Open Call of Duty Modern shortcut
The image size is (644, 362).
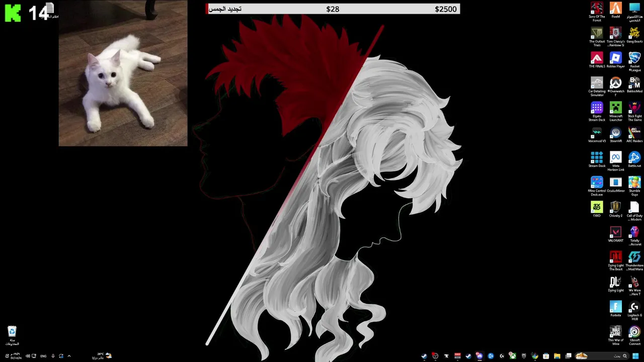(x=634, y=211)
